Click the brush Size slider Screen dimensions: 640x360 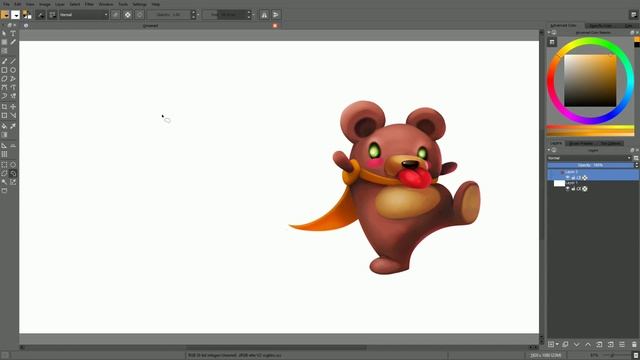click(x=224, y=15)
